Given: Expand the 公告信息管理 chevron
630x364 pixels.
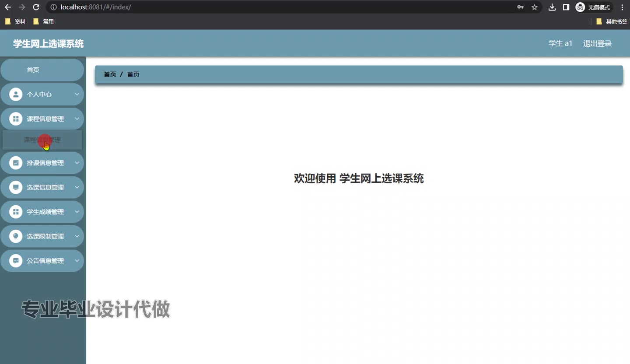Looking at the screenshot, I should [x=77, y=261].
